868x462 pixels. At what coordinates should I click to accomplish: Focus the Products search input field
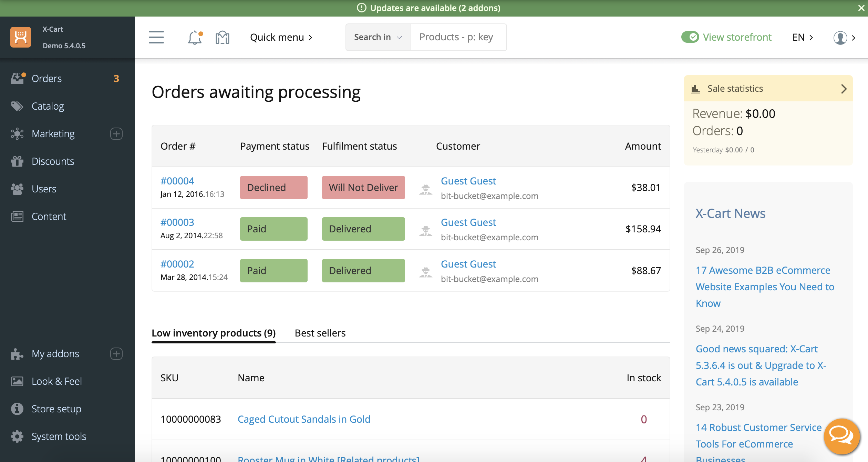click(x=458, y=37)
